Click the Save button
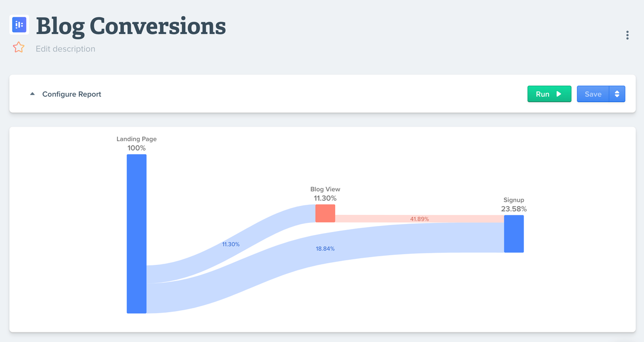The width and height of the screenshot is (644, 342). click(x=593, y=94)
